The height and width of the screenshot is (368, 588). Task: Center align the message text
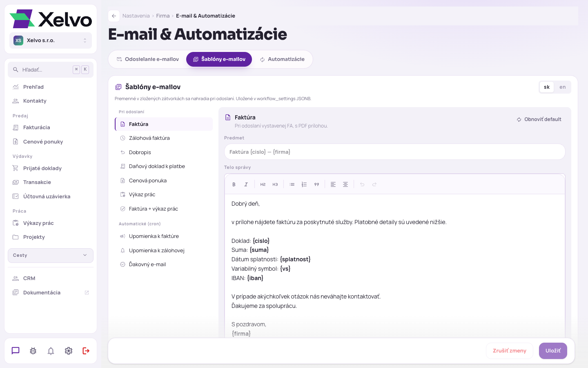[x=345, y=184]
